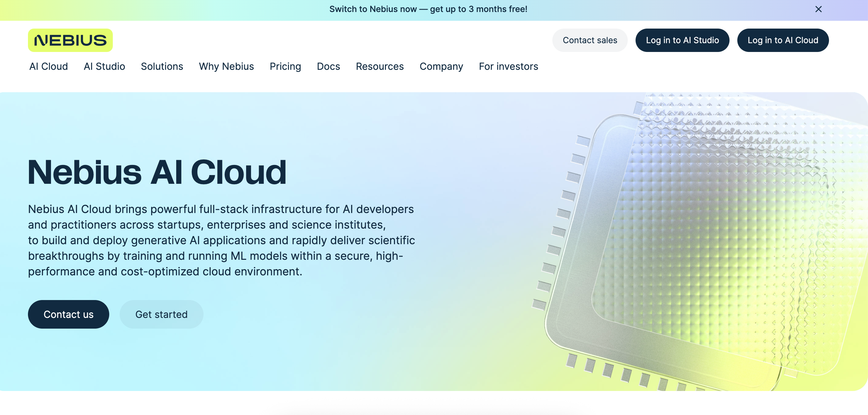Open the Docs link
Viewport: 868px width, 415px height.
pos(328,66)
